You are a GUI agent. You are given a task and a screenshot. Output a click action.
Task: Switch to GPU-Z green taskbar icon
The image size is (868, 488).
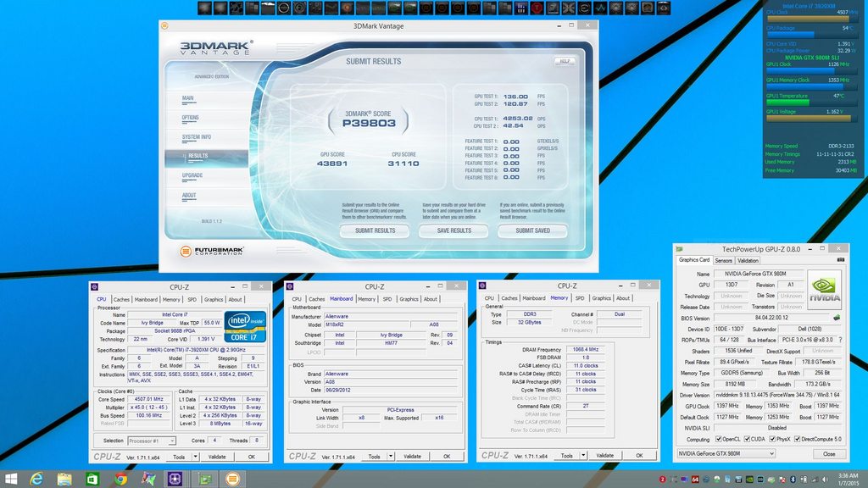(204, 479)
